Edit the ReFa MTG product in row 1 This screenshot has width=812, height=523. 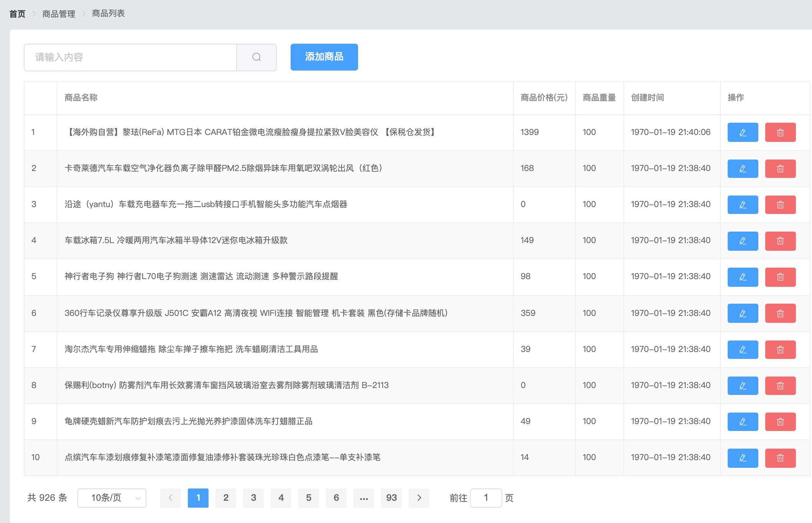click(743, 132)
